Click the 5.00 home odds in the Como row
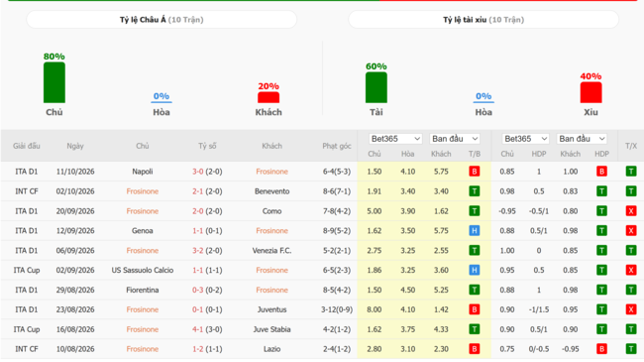Screen dimensions: 644x362 coord(375,211)
